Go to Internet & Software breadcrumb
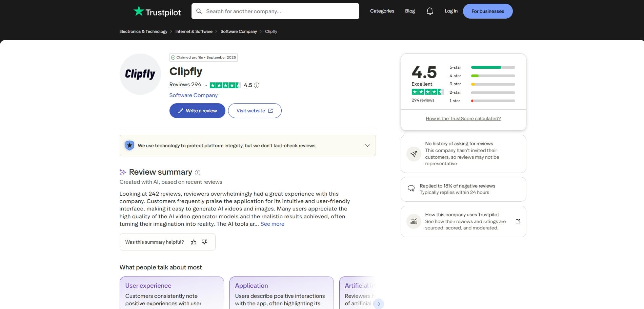644x309 pixels. coord(194,31)
